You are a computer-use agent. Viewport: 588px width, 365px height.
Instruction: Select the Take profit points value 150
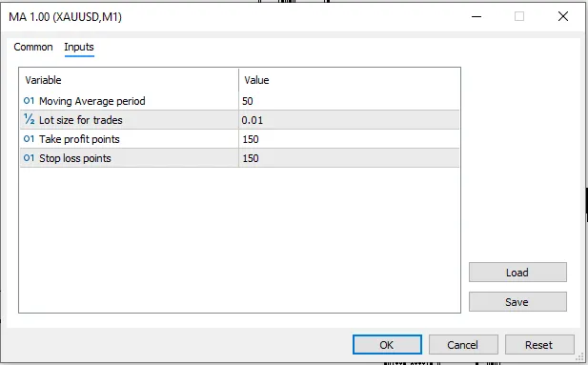[251, 139]
